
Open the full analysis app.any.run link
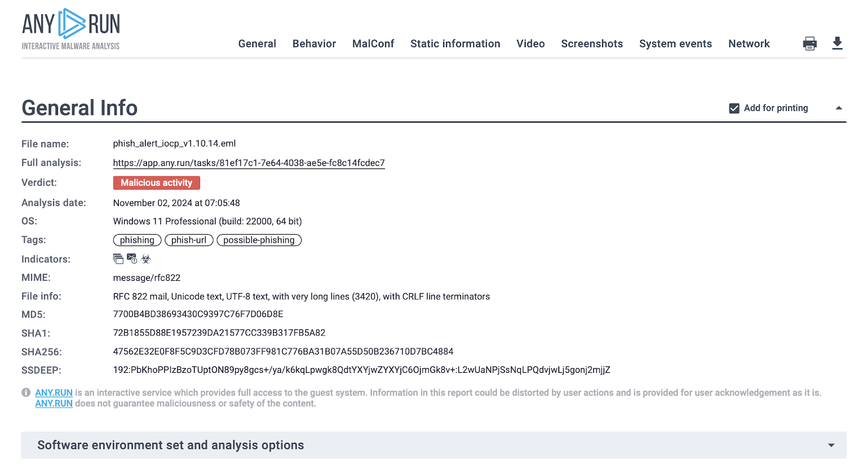[249, 163]
